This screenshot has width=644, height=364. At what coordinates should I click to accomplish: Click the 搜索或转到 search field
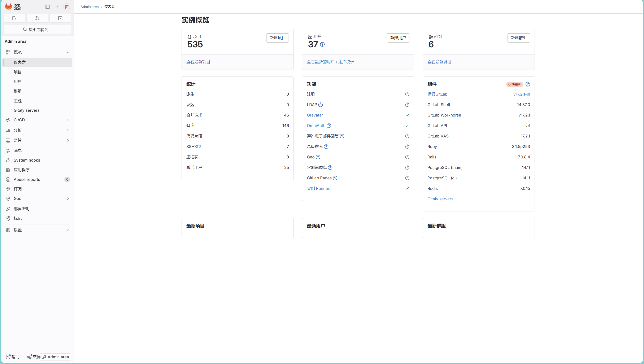[x=37, y=30]
